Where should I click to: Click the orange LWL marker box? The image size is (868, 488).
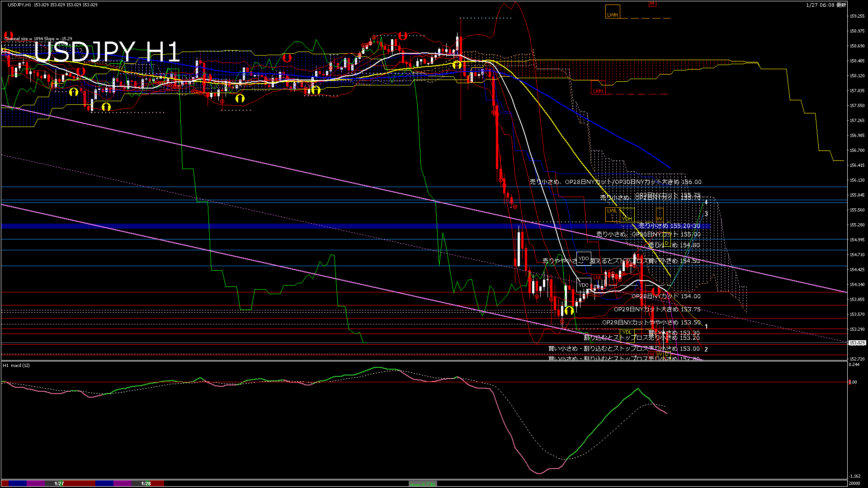pos(612,214)
